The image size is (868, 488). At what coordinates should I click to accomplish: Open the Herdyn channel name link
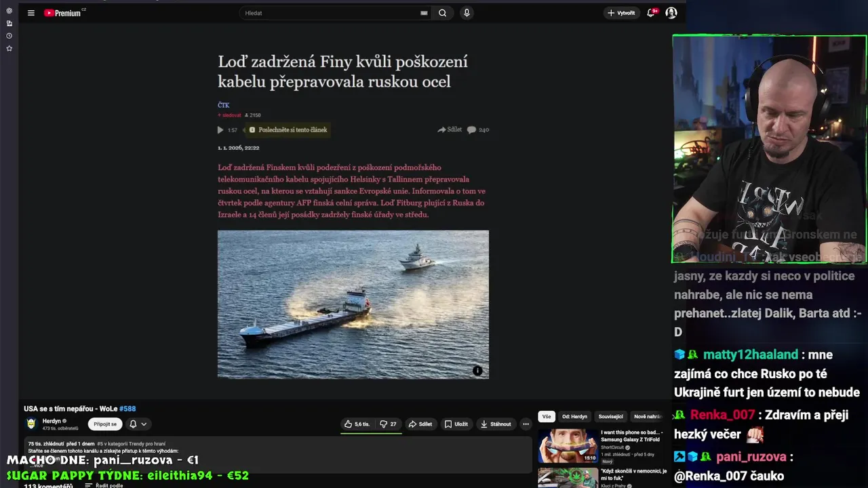coord(52,421)
